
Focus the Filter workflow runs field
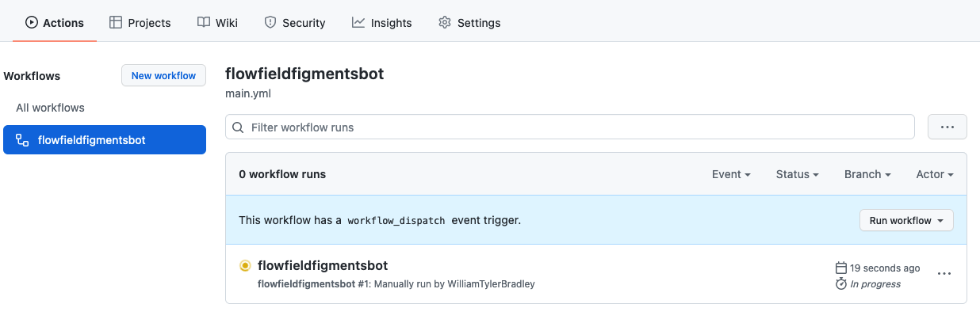click(570, 127)
